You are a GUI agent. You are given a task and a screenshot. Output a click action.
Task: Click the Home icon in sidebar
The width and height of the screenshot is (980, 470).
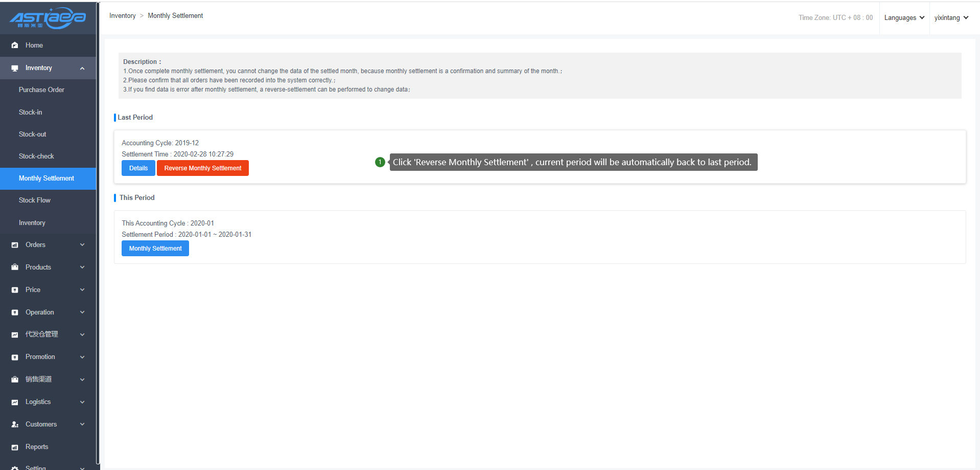point(15,46)
